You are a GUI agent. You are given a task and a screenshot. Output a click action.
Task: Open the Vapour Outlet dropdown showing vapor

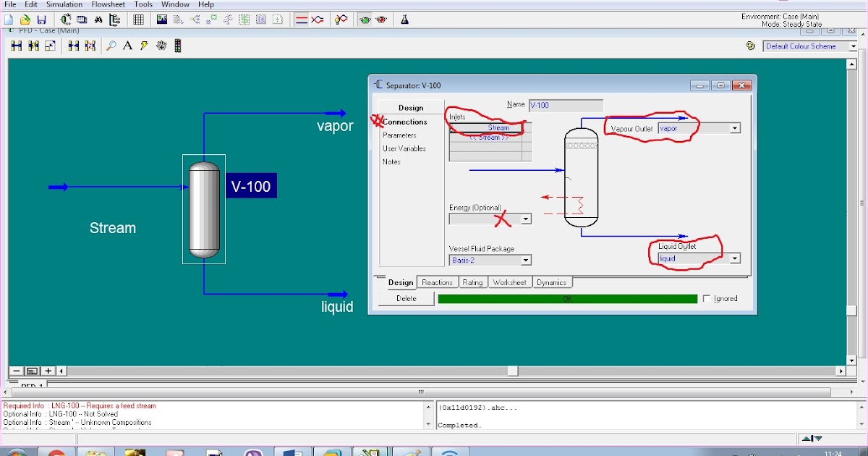pos(735,127)
